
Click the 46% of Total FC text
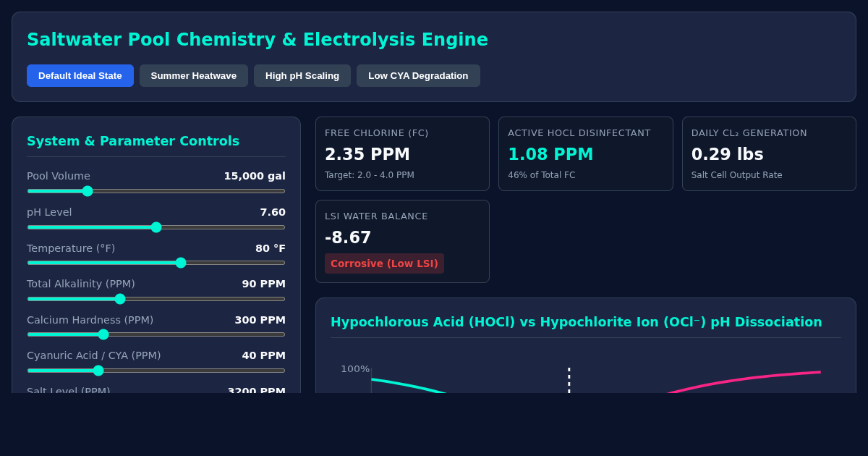pos(542,175)
